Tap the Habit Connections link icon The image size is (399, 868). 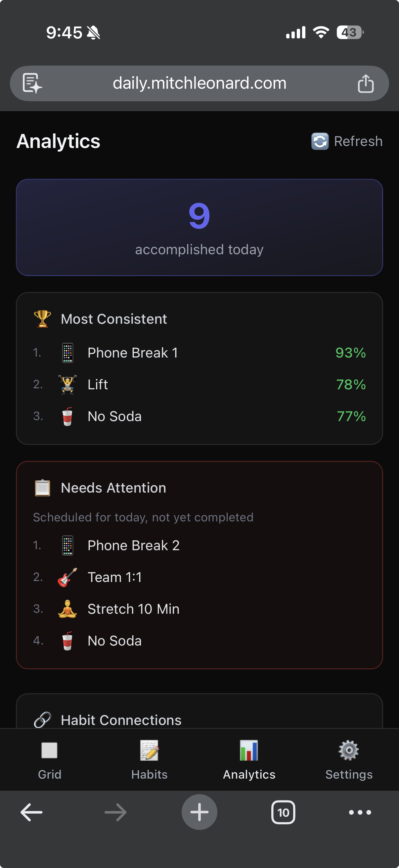pyautogui.click(x=42, y=720)
